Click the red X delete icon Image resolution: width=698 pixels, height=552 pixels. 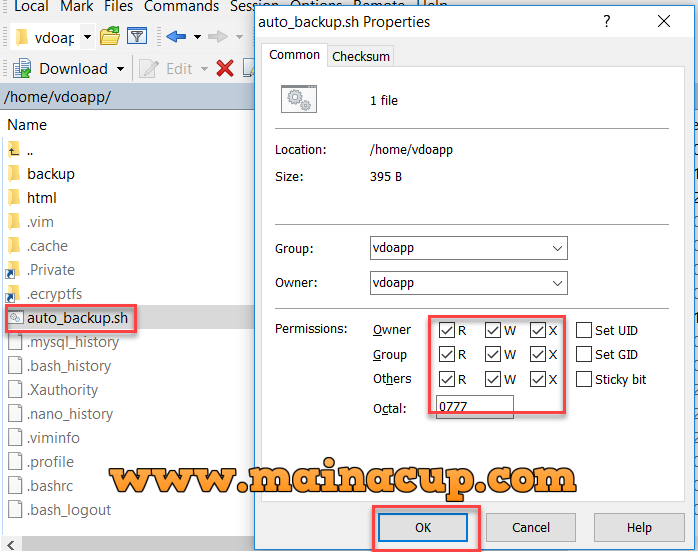[225, 69]
